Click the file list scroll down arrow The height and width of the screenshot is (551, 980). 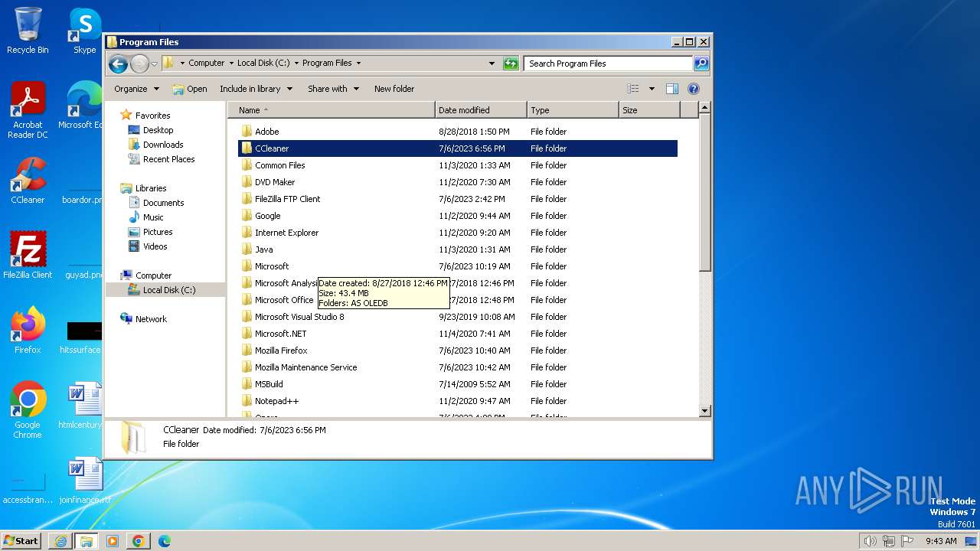click(705, 411)
